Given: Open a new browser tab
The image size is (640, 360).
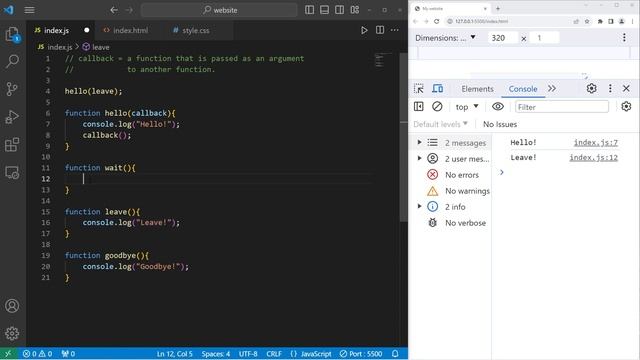Looking at the screenshot, I should click(498, 8).
